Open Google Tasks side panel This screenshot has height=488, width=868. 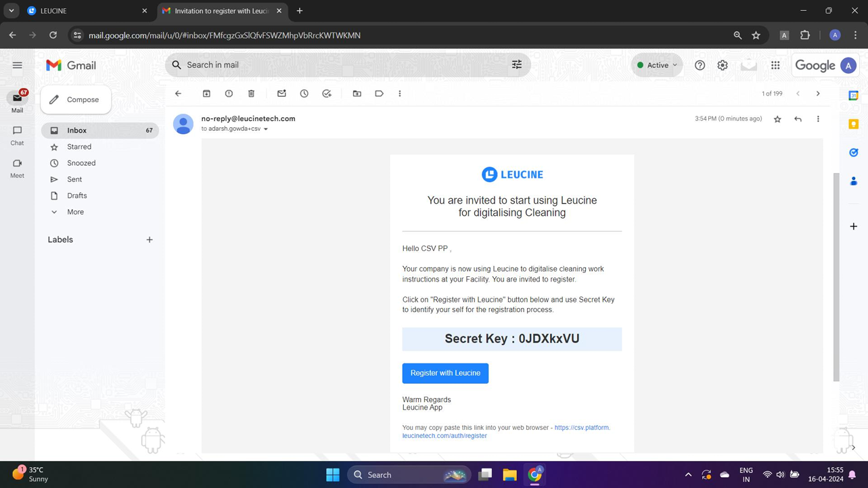point(854,152)
